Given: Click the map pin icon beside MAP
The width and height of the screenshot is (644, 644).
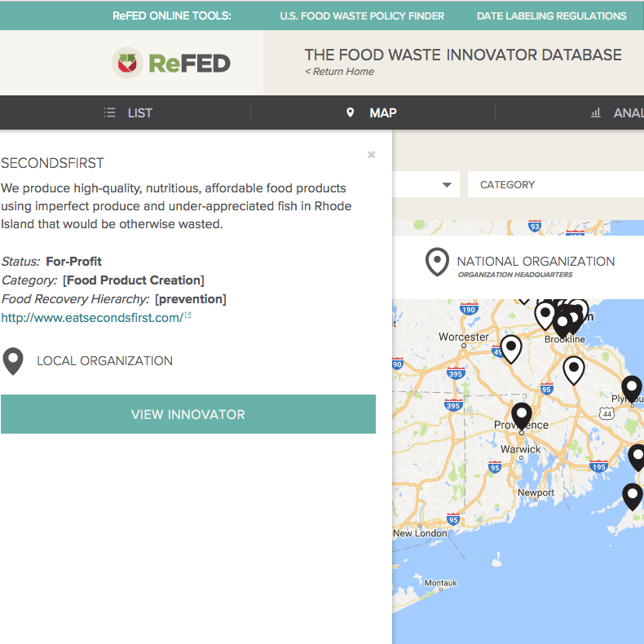Looking at the screenshot, I should 350,112.
